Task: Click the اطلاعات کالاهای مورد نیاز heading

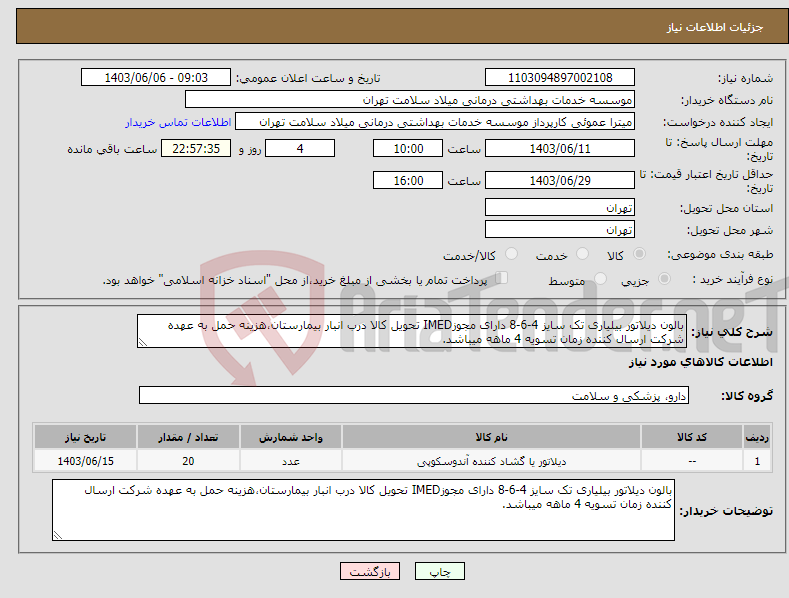Action: coord(700,362)
